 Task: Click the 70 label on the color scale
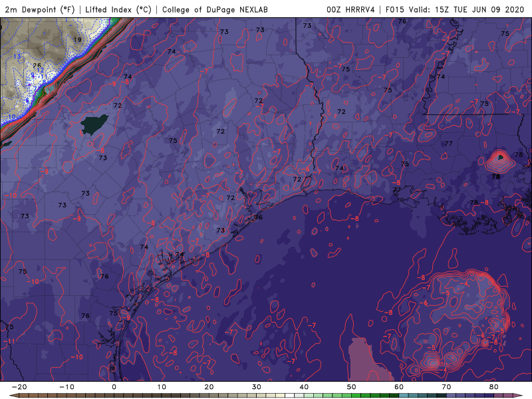[446, 387]
